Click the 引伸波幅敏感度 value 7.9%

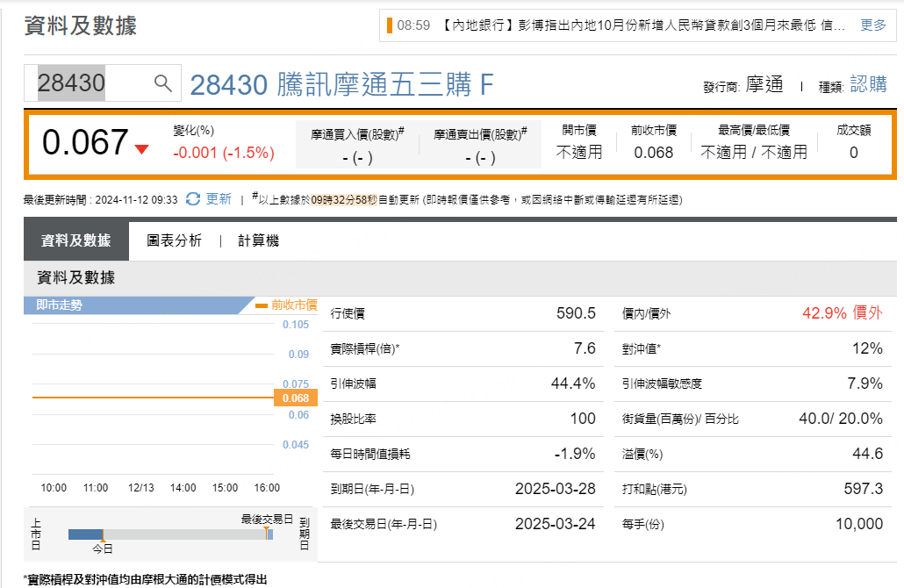[865, 384]
